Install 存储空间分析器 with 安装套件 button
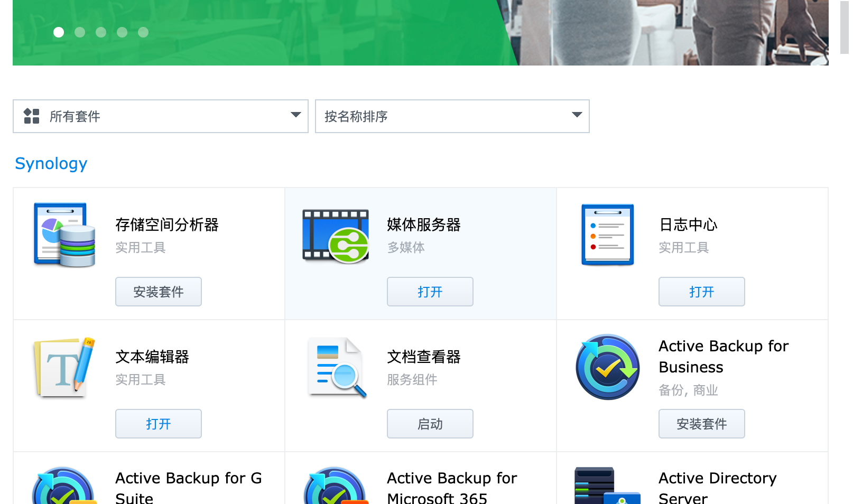 (159, 292)
